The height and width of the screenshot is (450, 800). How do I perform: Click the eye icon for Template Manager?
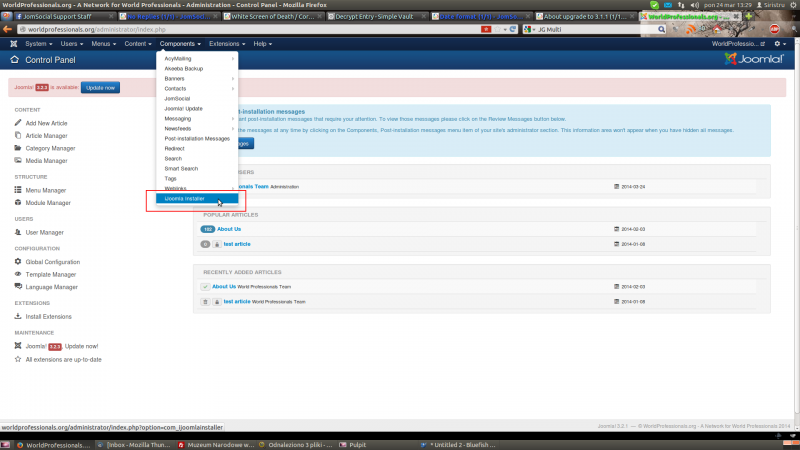coord(18,274)
